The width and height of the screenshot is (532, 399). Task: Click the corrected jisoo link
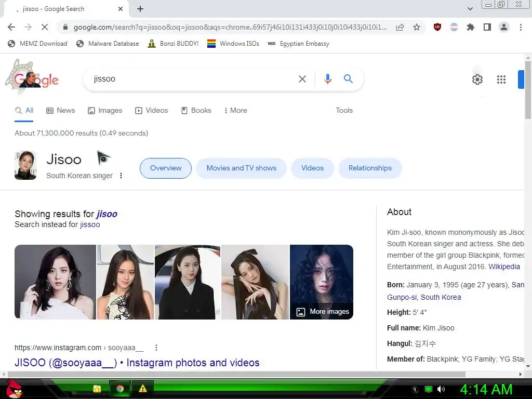click(x=107, y=214)
